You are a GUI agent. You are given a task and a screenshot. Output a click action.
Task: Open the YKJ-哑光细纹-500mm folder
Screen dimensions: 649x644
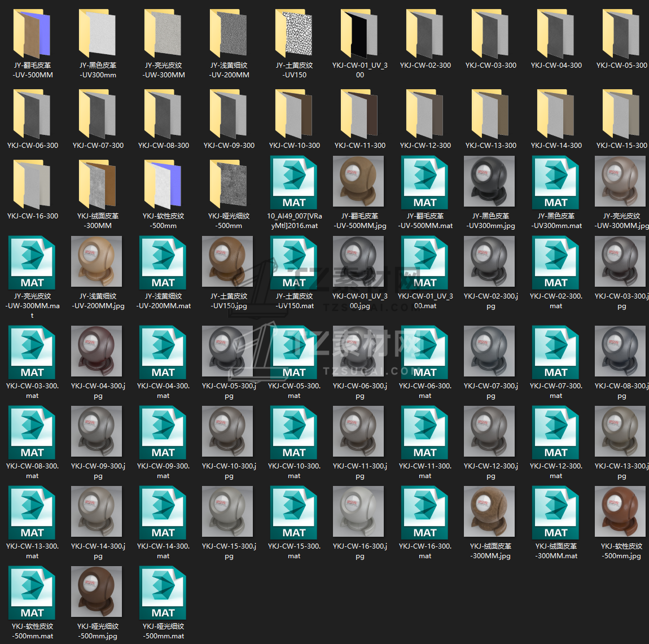[x=229, y=185]
